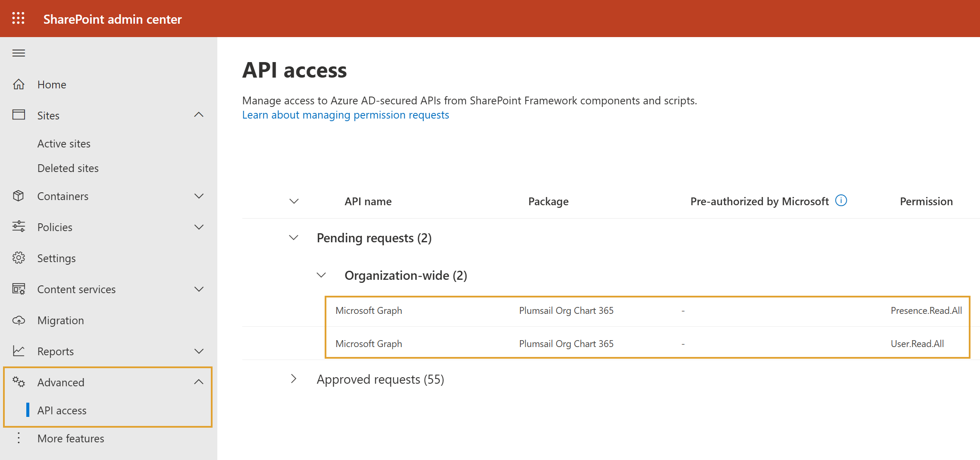
Task: Click the SharePoint admin center title
Action: coord(113,19)
